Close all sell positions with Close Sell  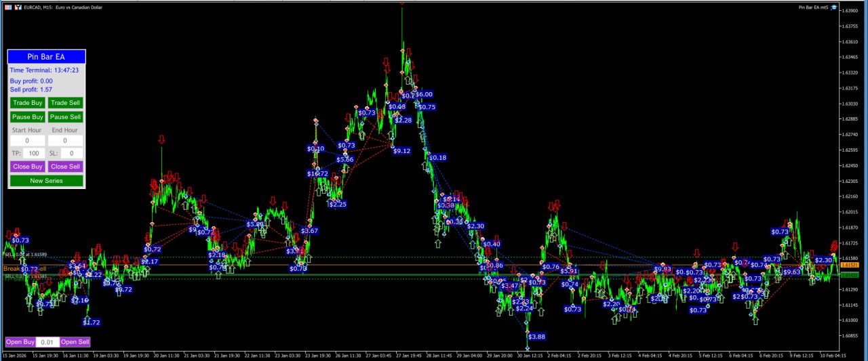(x=66, y=167)
